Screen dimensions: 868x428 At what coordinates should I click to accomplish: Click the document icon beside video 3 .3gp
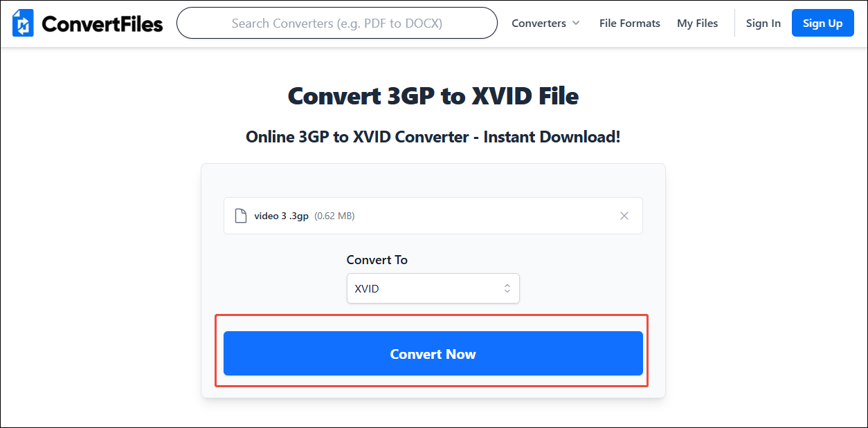pyautogui.click(x=241, y=216)
